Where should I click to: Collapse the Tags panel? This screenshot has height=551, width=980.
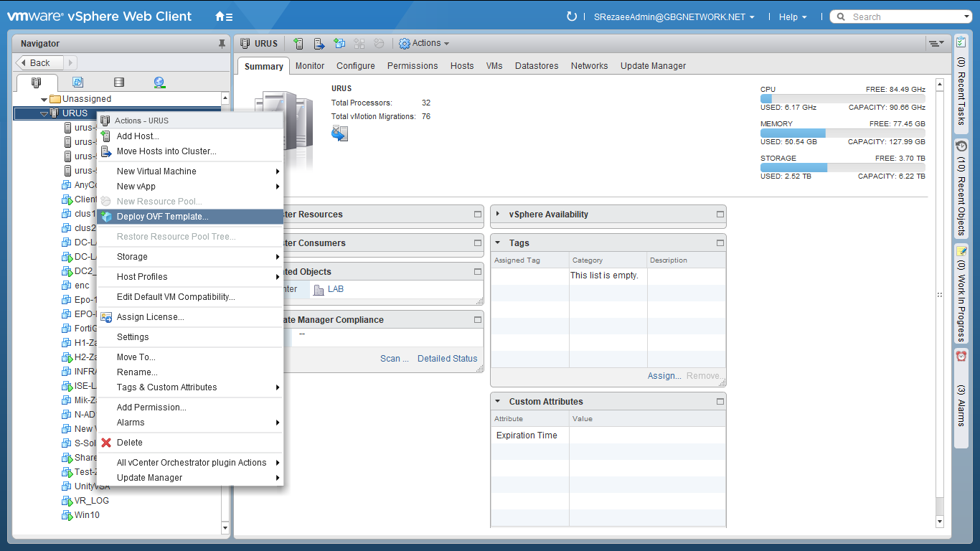498,242
